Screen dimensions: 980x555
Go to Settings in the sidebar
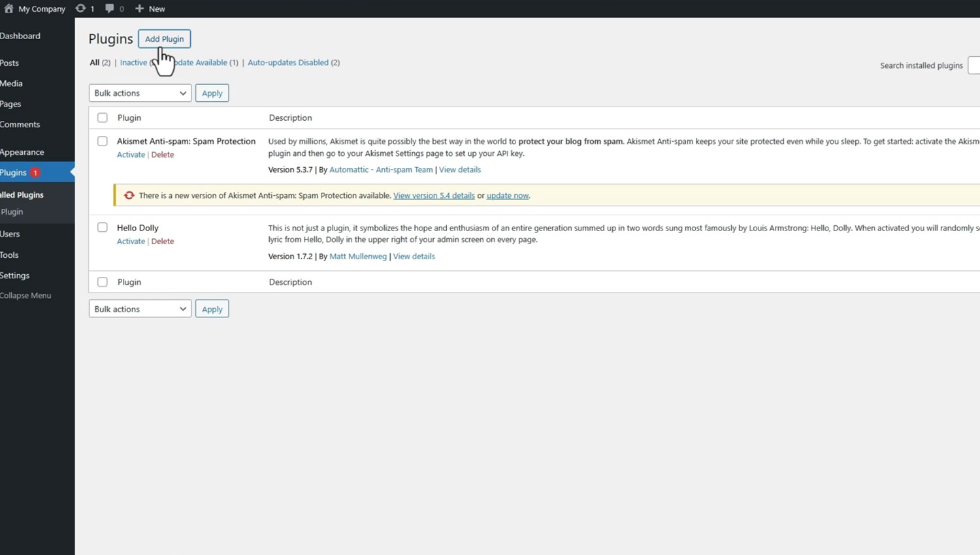[15, 276]
